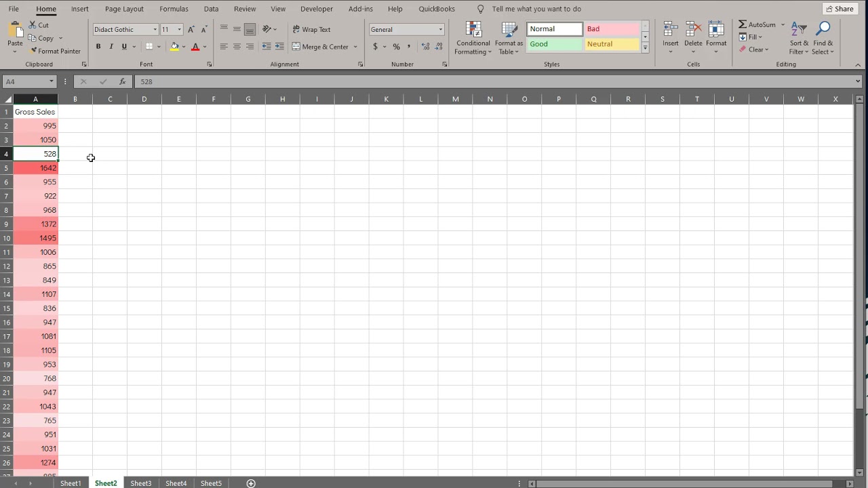Click the AutoSum sigma icon
The height and width of the screenshot is (488, 868).
tap(743, 24)
